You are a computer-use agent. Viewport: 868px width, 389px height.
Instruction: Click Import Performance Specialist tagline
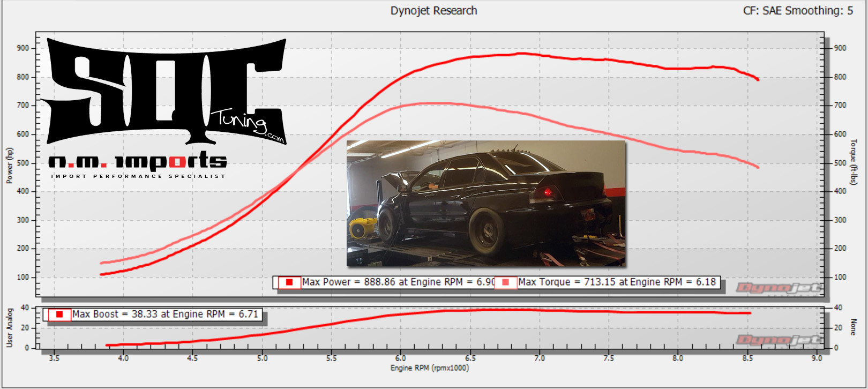138,176
